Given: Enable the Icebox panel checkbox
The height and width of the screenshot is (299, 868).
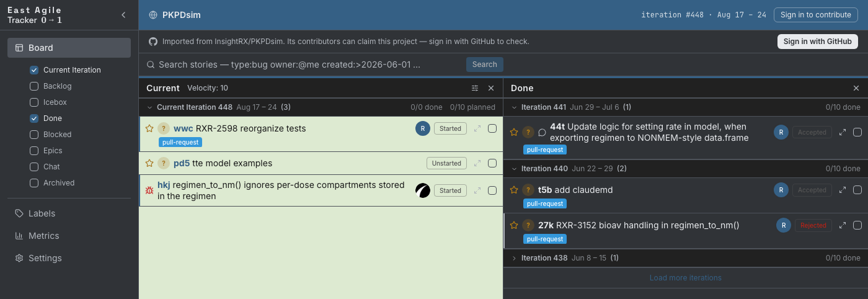Looking at the screenshot, I should [x=34, y=102].
